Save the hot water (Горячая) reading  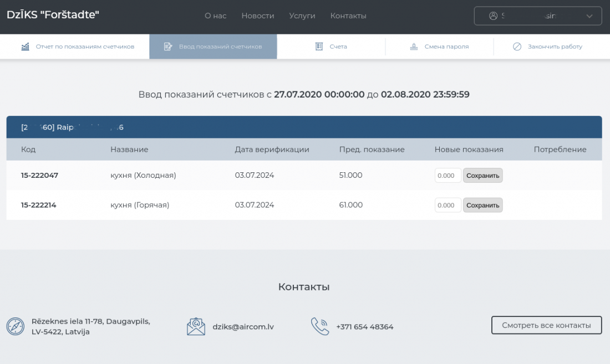482,205
